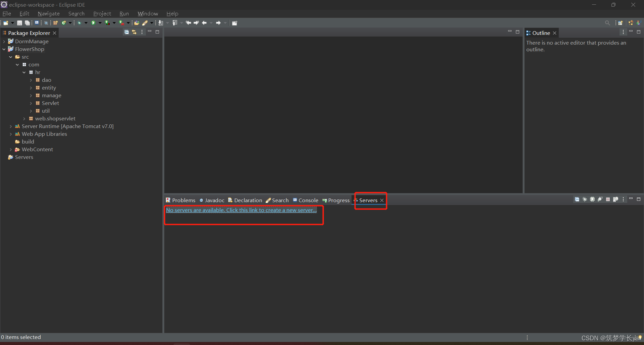This screenshot has height=345, width=644.
Task: Click the Save toolbar icon
Action: [x=19, y=23]
